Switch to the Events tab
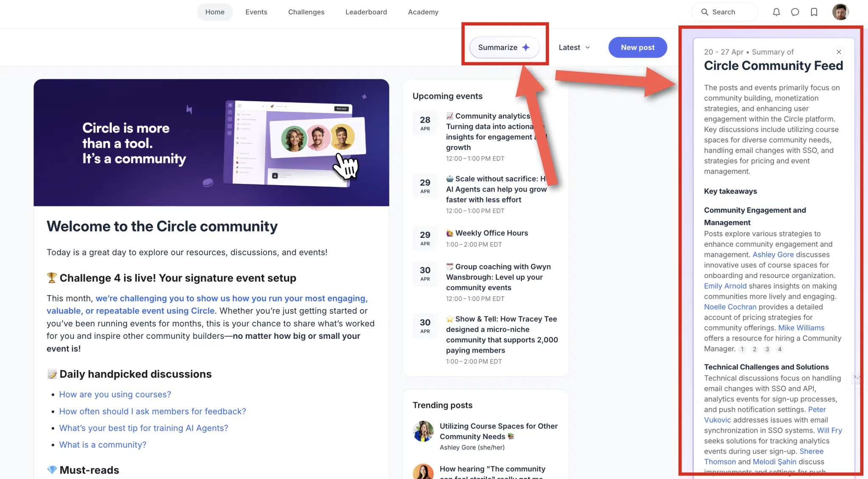 256,12
